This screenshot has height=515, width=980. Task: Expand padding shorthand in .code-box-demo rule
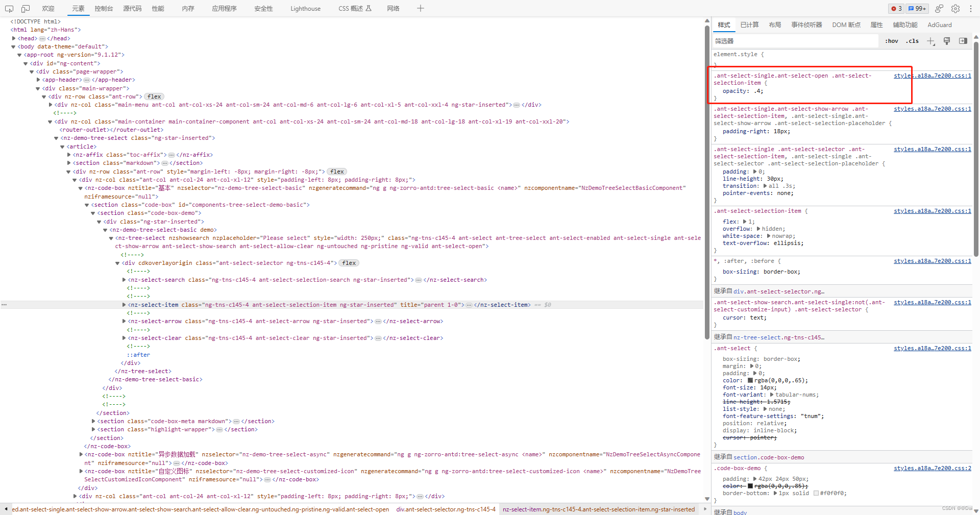[x=755, y=479]
